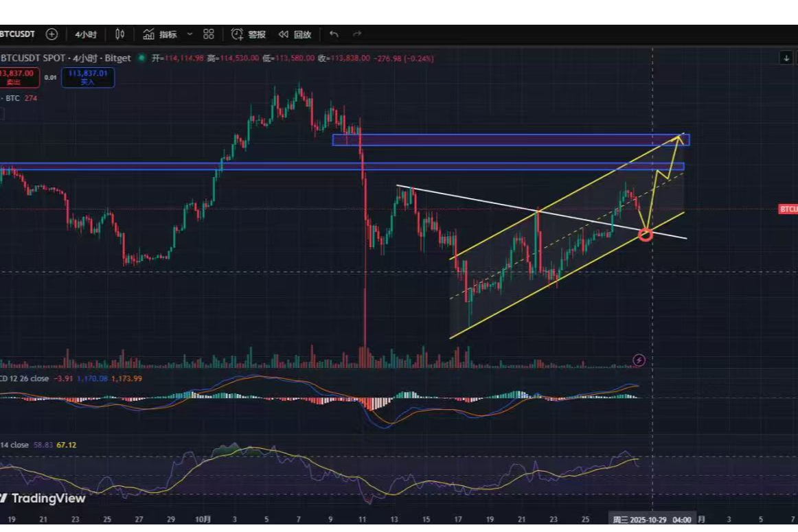Select the MACD 12 26 close legend
Viewport: 798px width, 532px height.
(x=25, y=378)
